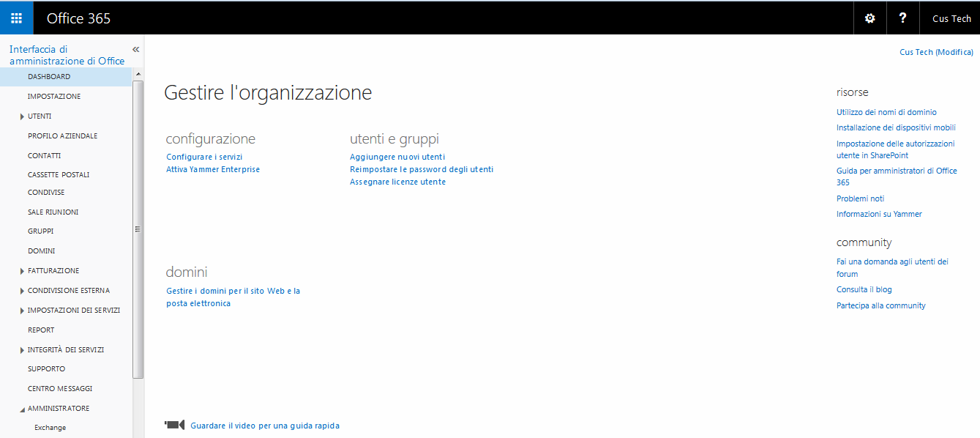This screenshot has width=980, height=438.
Task: Open CONDIVISE in the navigation
Action: 46,193
